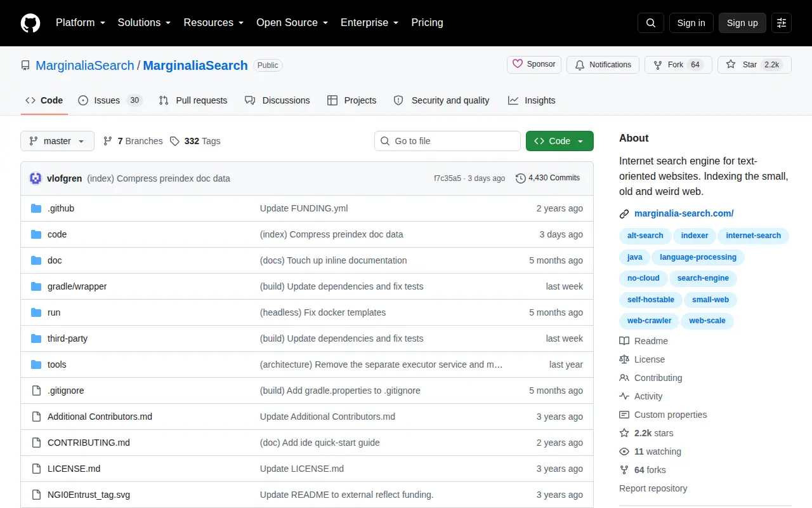The height and width of the screenshot is (508, 812).
Task: Click the commit history clock icon
Action: pos(521,178)
